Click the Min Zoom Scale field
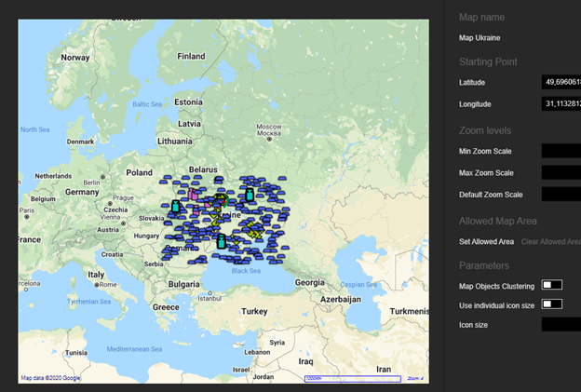The width and height of the screenshot is (581, 392). tap(561, 151)
